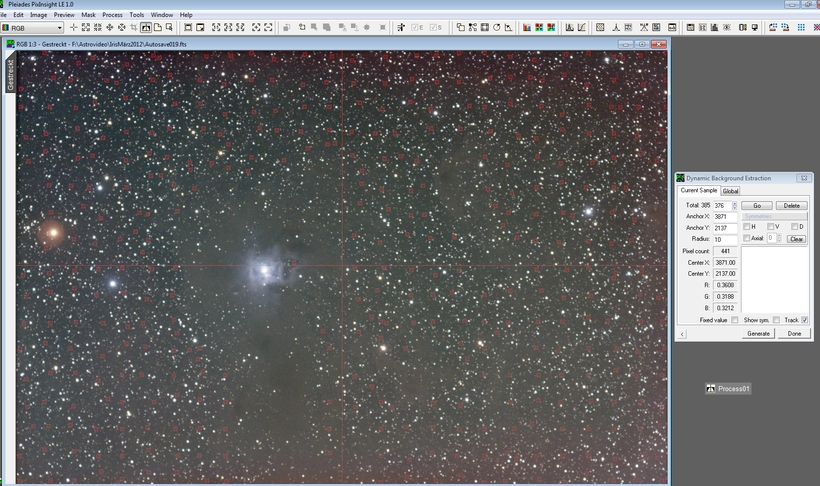Click the Anchor X input field
820x486 pixels.
coord(725,217)
